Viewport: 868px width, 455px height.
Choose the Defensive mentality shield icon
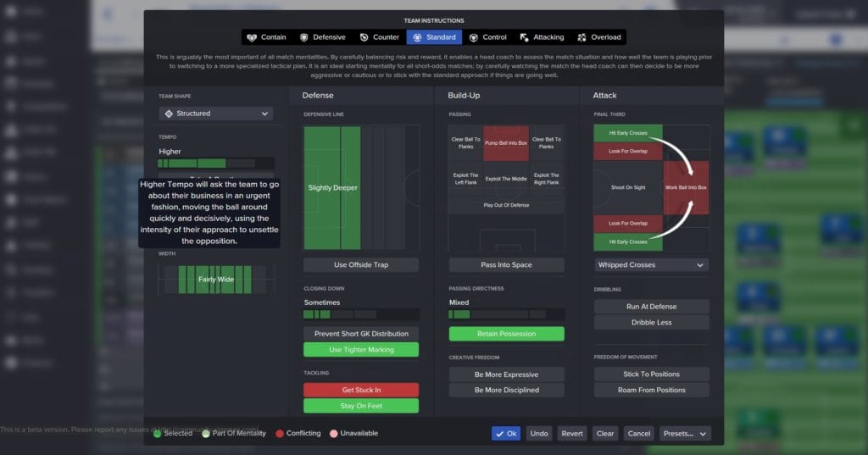(x=304, y=37)
